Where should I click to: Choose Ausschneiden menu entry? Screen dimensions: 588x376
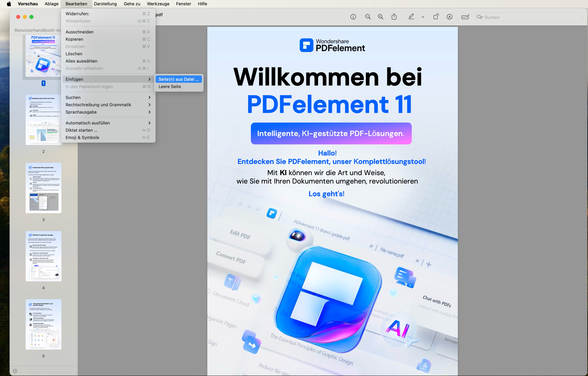click(x=108, y=32)
